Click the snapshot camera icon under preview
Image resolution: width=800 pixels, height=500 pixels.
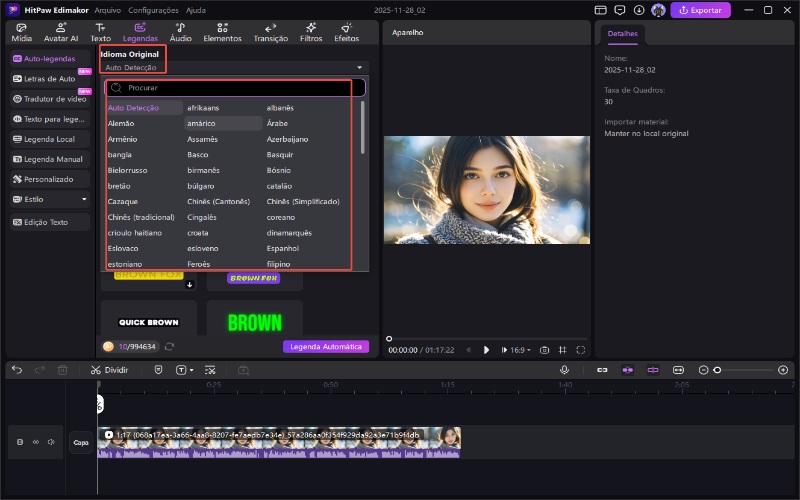(545, 350)
